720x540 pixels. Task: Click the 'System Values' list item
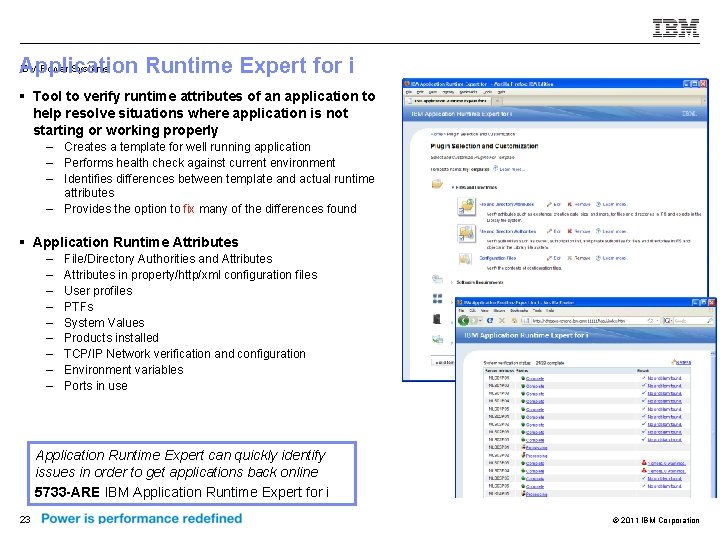pyautogui.click(x=104, y=323)
